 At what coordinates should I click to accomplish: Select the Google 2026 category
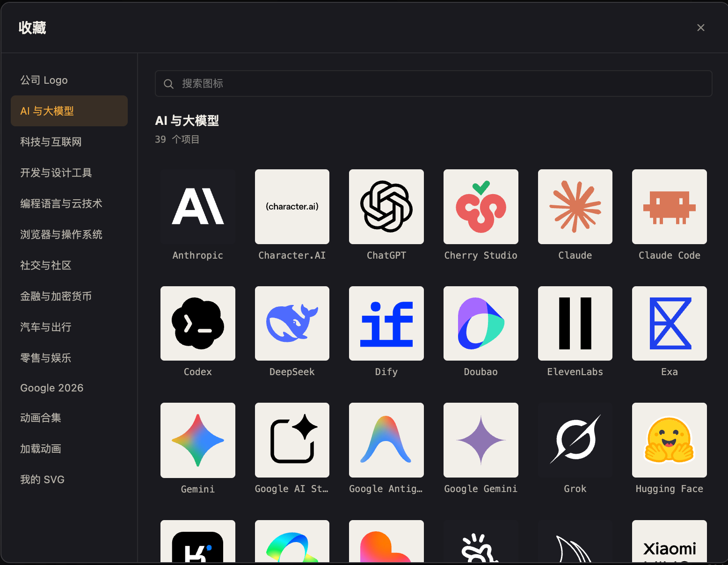pos(69,388)
